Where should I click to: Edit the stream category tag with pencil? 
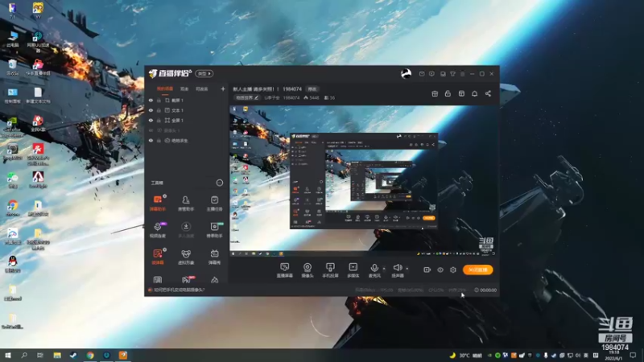[x=247, y=97]
